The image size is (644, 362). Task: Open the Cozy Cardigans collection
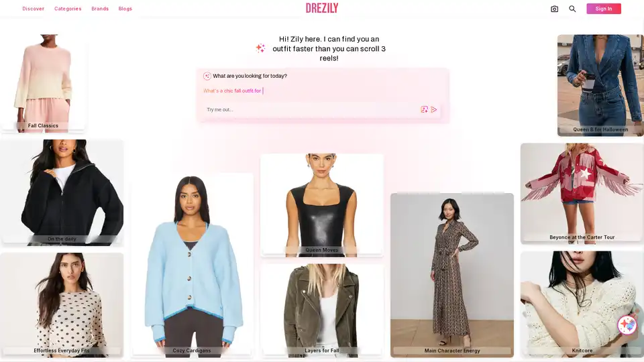[x=192, y=265]
